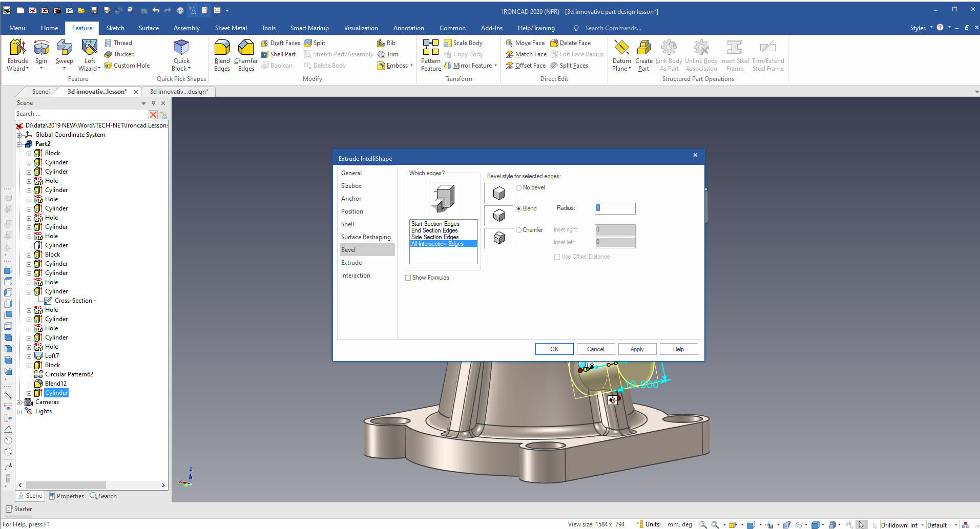This screenshot has height=529, width=980.
Task: Open the Loft Wizard tool
Action: coord(90,55)
